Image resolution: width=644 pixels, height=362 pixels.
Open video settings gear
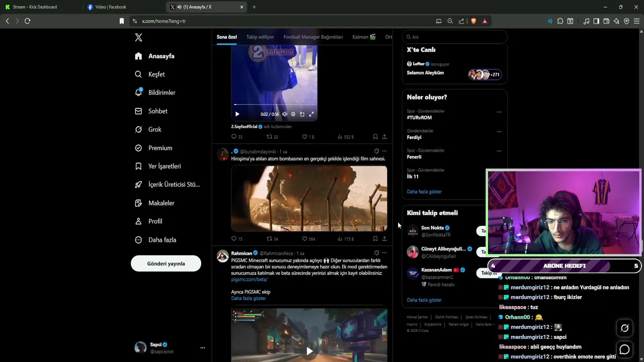(x=293, y=114)
